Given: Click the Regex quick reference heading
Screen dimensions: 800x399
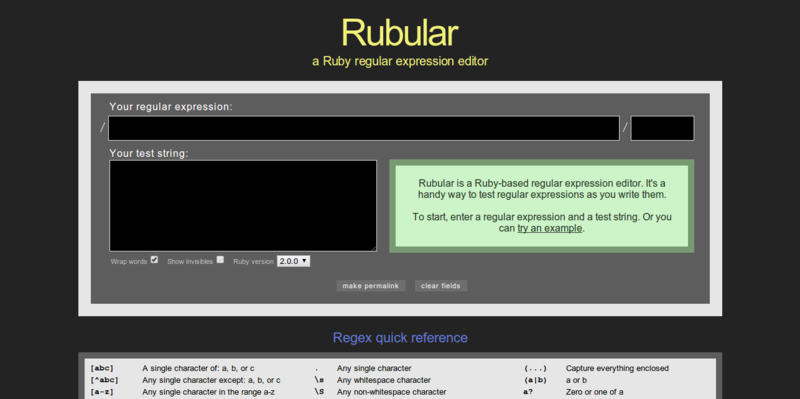Looking at the screenshot, I should click(x=400, y=338).
